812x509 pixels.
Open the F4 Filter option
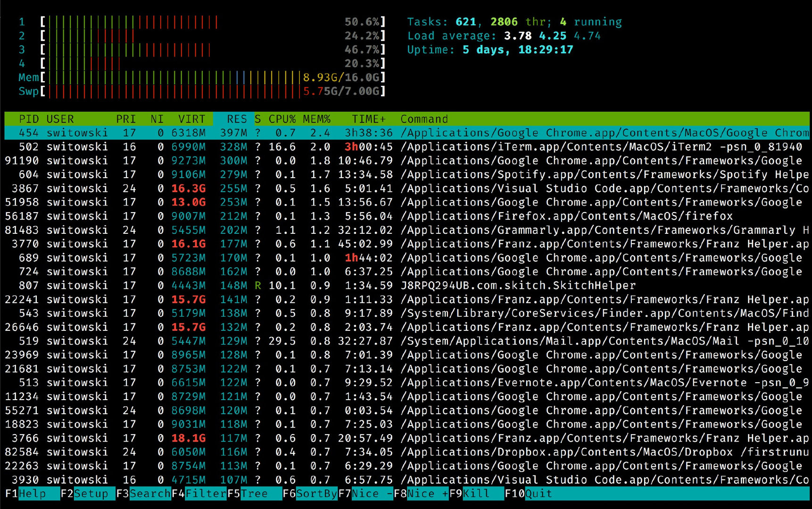tap(205, 493)
